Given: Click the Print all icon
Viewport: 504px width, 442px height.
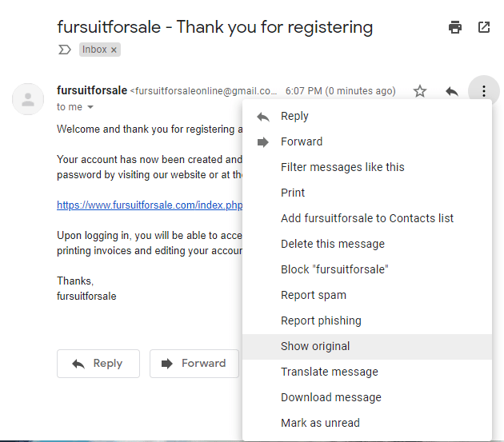Looking at the screenshot, I should pos(455,27).
